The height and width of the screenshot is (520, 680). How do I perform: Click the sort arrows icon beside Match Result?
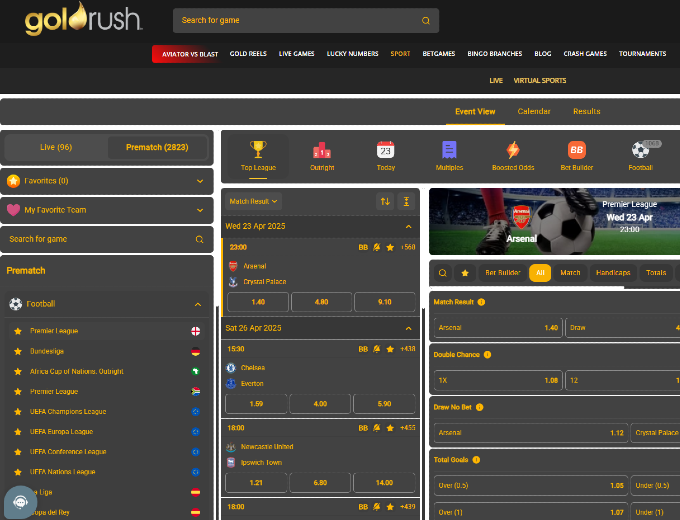385,201
